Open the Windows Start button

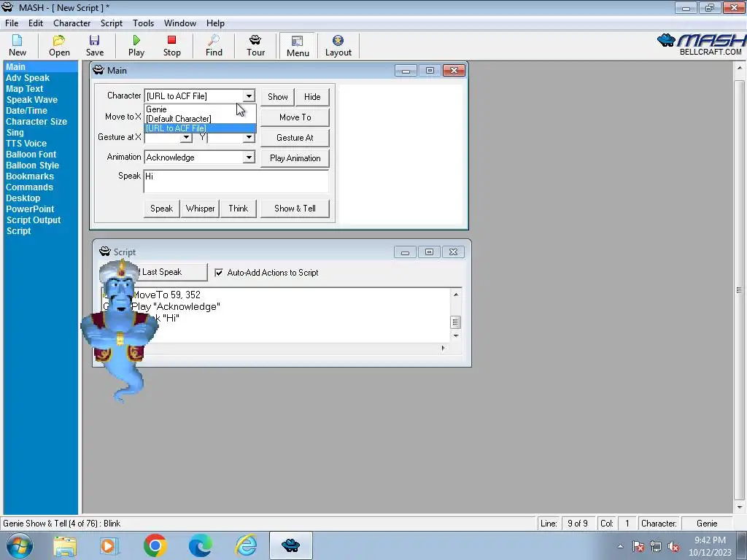click(x=20, y=545)
